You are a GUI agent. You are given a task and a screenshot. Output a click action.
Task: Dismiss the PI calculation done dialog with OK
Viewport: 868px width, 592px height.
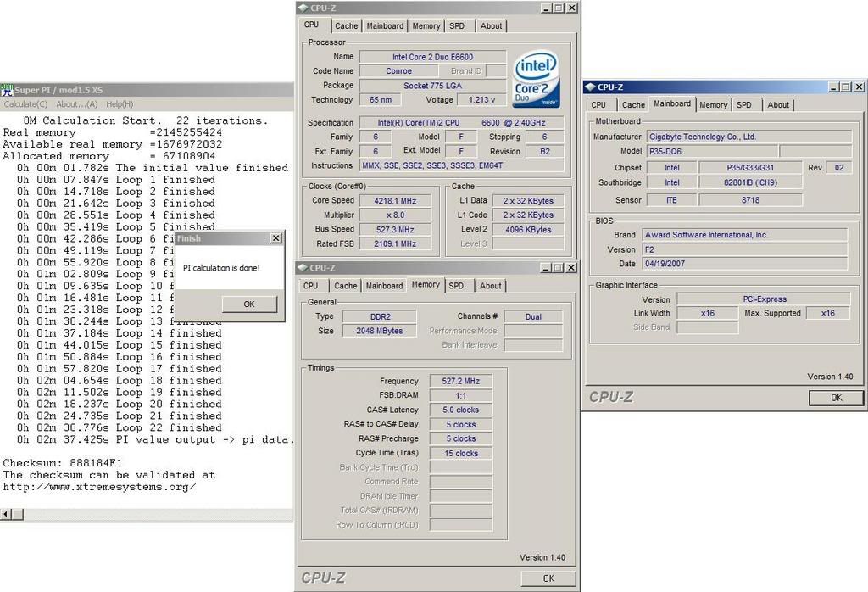click(248, 304)
